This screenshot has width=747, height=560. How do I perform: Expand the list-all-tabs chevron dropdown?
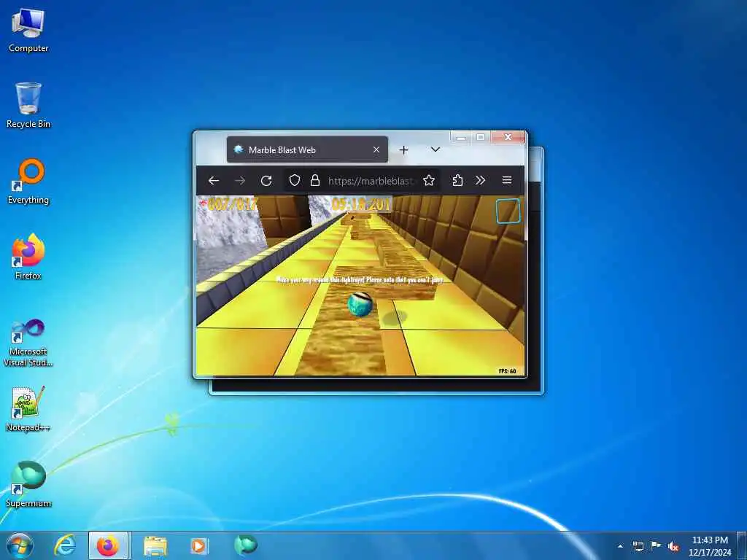tap(435, 149)
